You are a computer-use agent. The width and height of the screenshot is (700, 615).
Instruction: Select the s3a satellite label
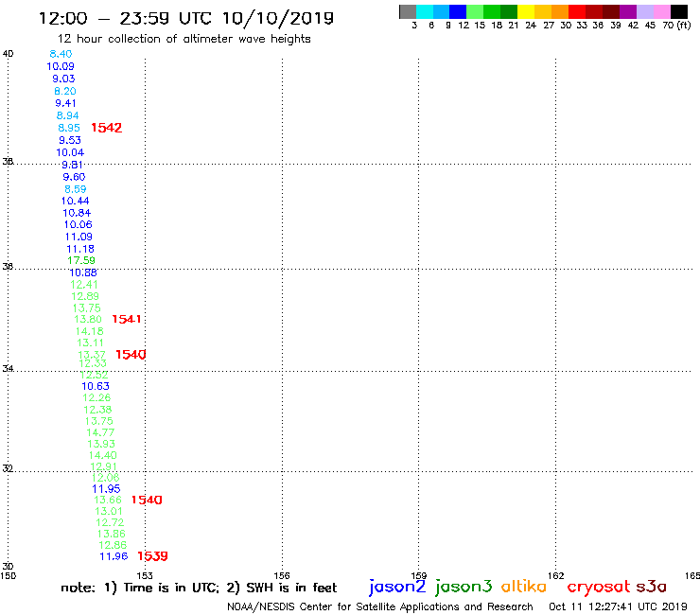point(651,587)
